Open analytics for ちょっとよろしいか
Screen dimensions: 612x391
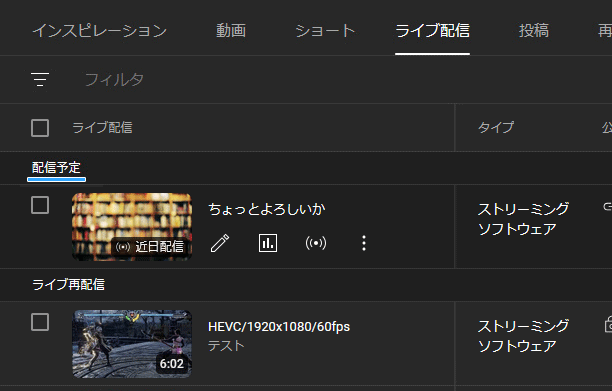268,243
